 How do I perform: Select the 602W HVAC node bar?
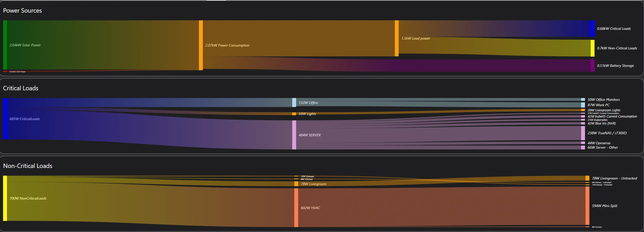tap(296, 208)
